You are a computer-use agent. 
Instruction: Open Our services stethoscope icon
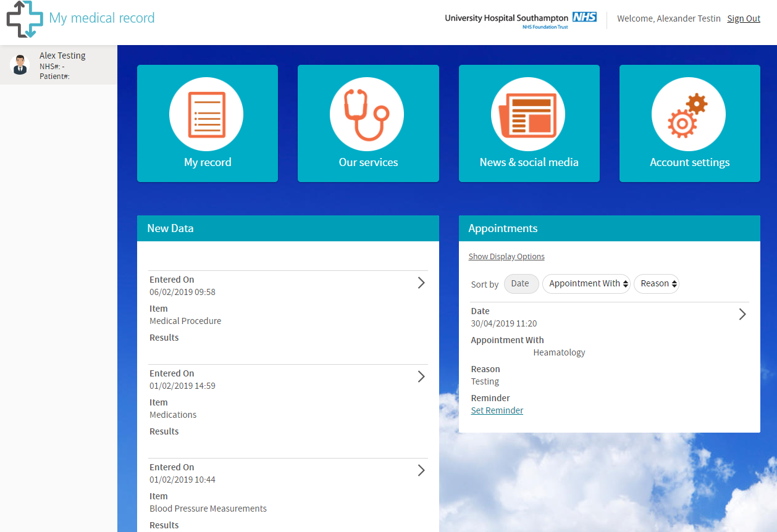pyautogui.click(x=367, y=114)
